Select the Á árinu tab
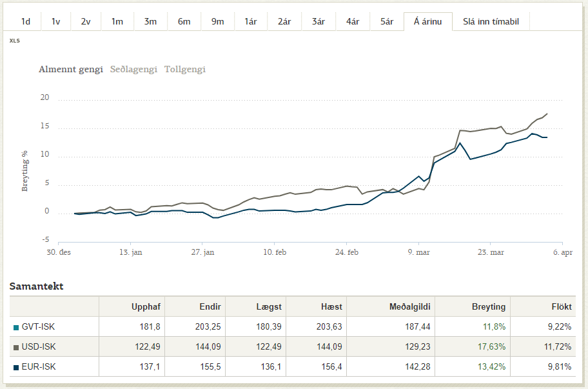The height and width of the screenshot is (389, 588). point(427,21)
